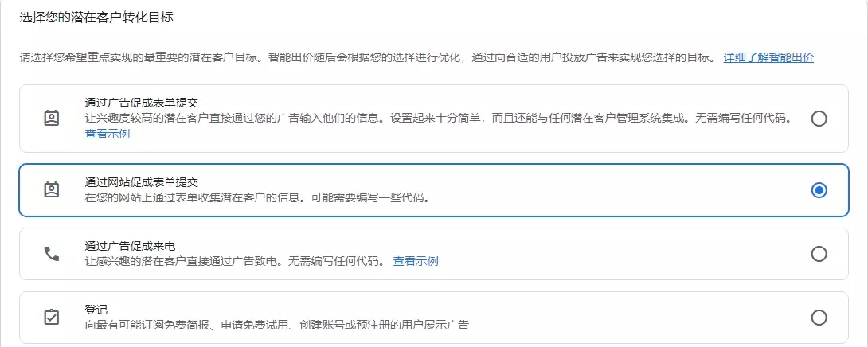868x347 pixels.
Task: Click the contact-form icon beside 通过广告促成表单提交
Action: [x=51, y=119]
